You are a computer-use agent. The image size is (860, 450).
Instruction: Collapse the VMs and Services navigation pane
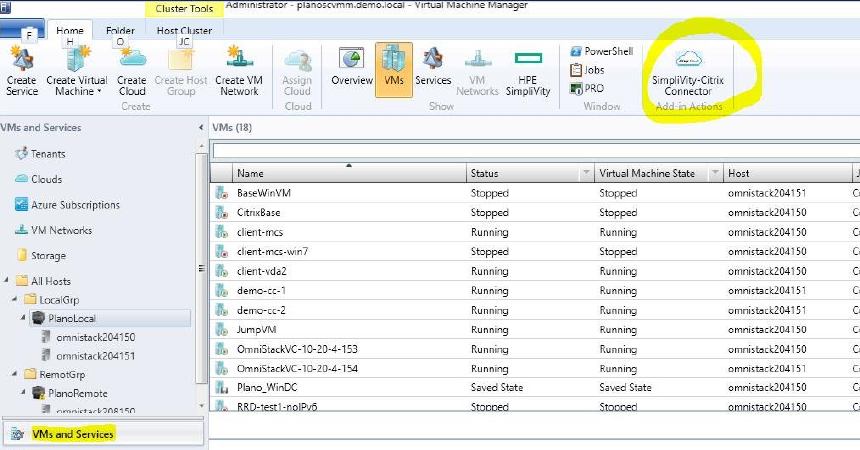click(201, 127)
